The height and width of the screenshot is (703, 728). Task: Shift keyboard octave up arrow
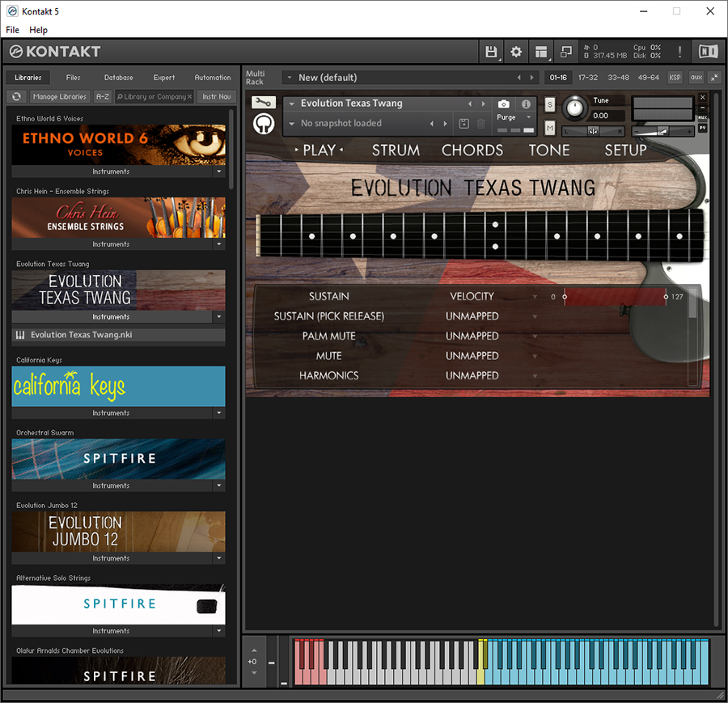click(x=254, y=650)
